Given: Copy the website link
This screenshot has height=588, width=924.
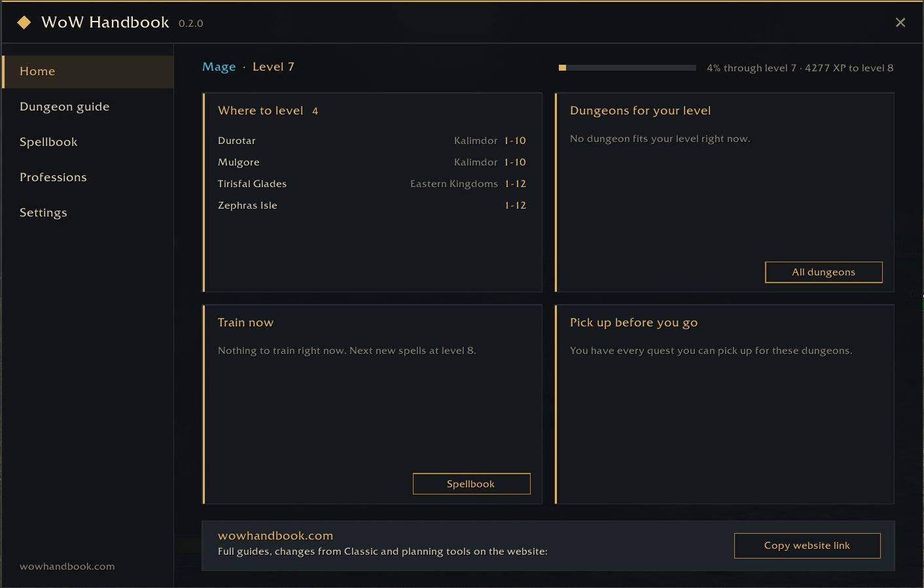Looking at the screenshot, I should tap(807, 545).
